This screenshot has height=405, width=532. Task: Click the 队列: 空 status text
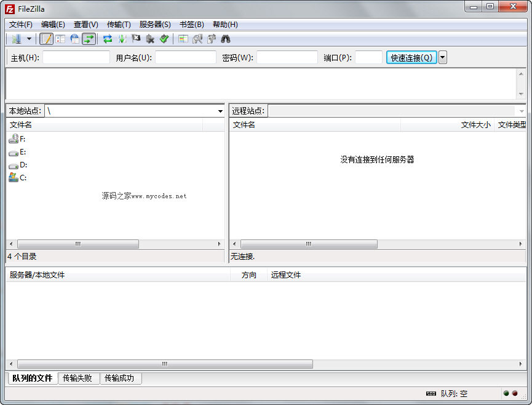(x=454, y=394)
